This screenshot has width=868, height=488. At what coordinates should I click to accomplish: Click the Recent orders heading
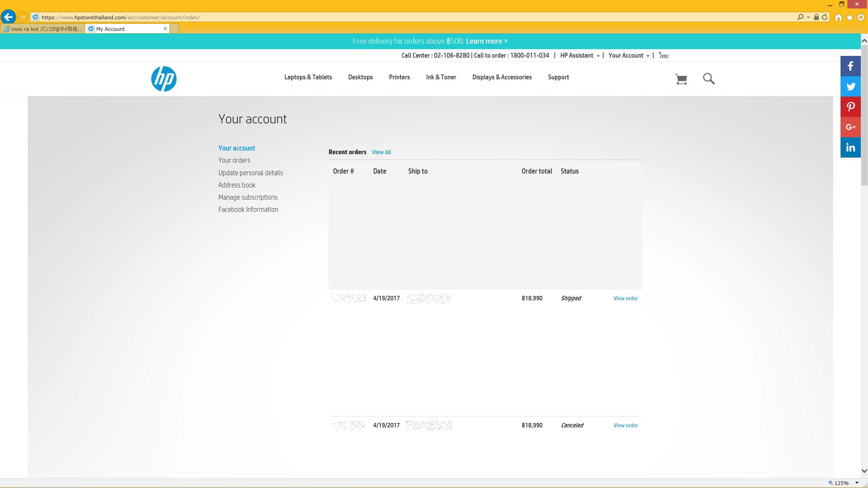(347, 152)
